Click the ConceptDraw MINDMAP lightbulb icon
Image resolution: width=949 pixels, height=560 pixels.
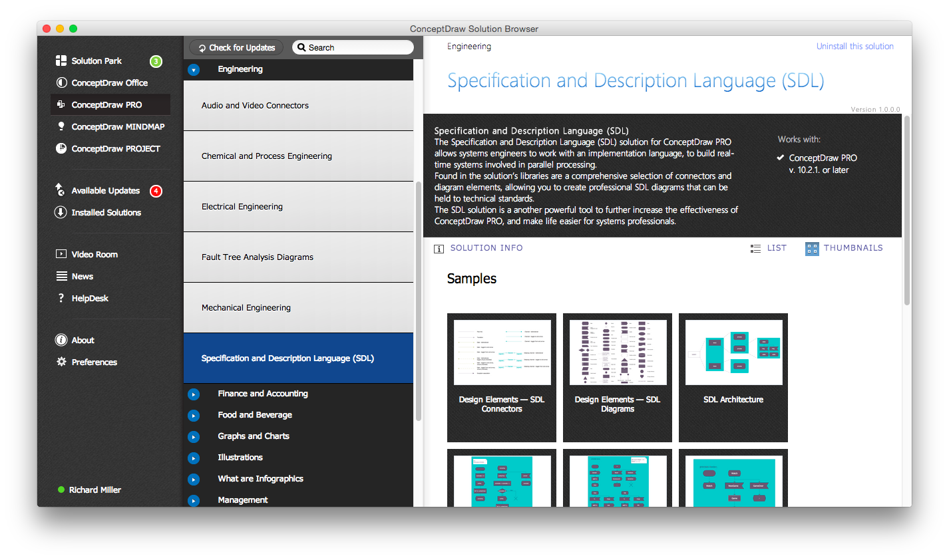pos(61,126)
